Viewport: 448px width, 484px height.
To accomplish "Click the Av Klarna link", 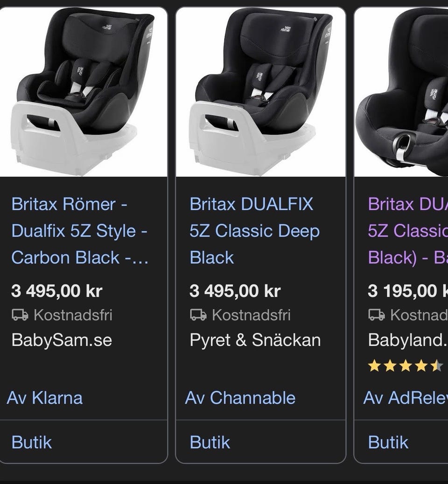I will coord(45,398).
